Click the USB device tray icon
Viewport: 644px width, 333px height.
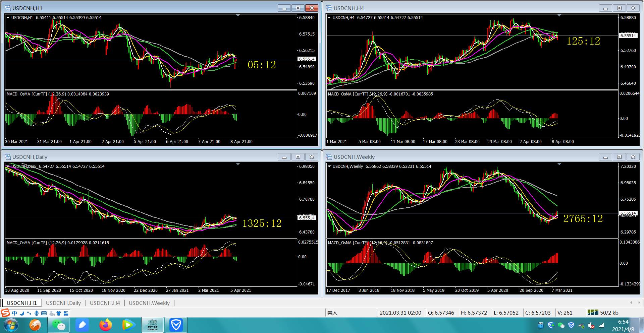click(541, 325)
